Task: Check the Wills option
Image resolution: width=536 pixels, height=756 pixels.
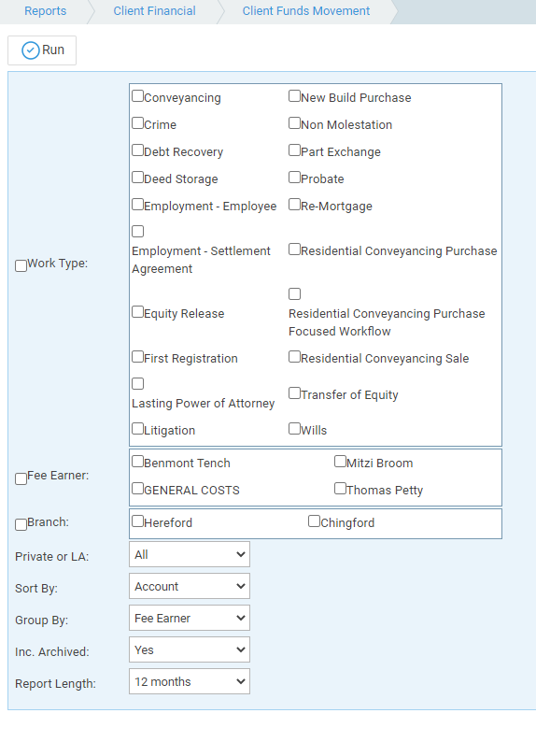Action: click(x=294, y=428)
